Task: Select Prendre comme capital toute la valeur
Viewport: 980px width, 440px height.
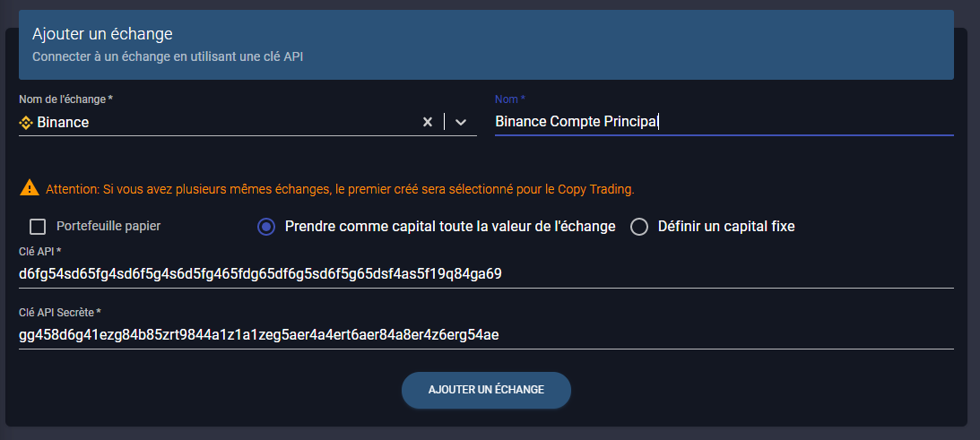Action: 266,226
